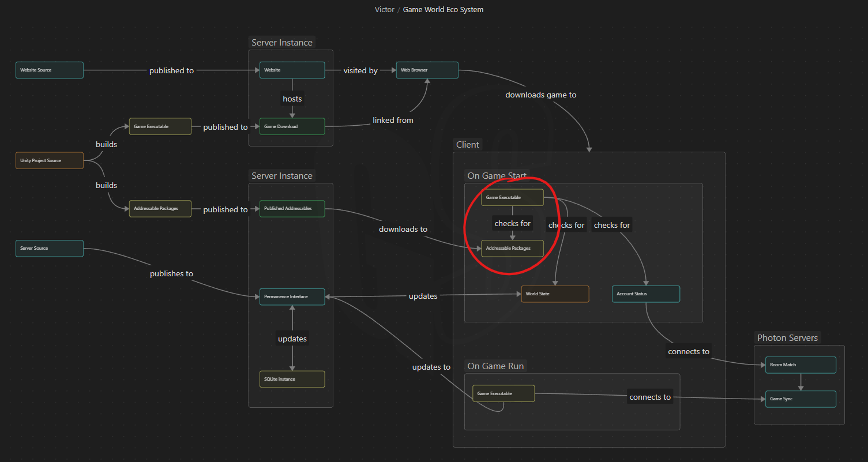Select the Room Match node

(x=801, y=365)
